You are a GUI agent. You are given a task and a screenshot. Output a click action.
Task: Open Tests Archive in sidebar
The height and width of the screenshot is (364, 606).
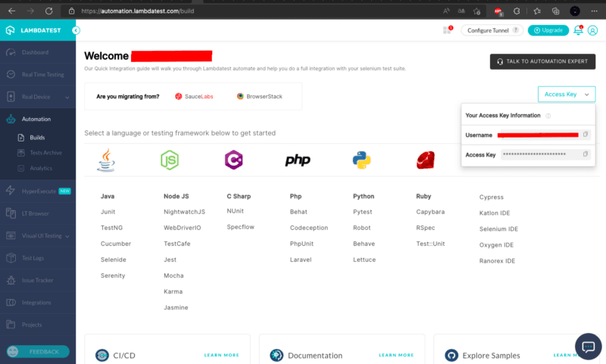[x=45, y=153]
